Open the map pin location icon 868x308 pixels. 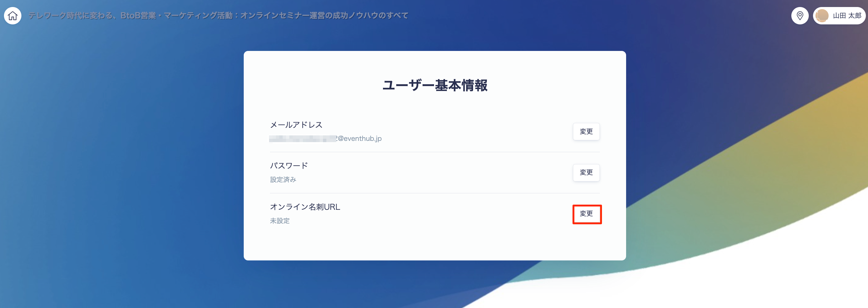click(x=800, y=16)
